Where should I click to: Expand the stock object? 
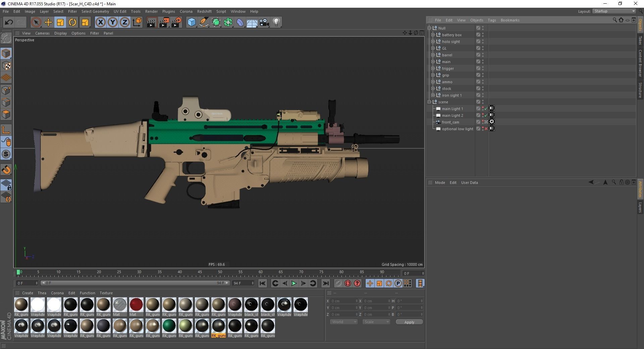[x=433, y=89]
